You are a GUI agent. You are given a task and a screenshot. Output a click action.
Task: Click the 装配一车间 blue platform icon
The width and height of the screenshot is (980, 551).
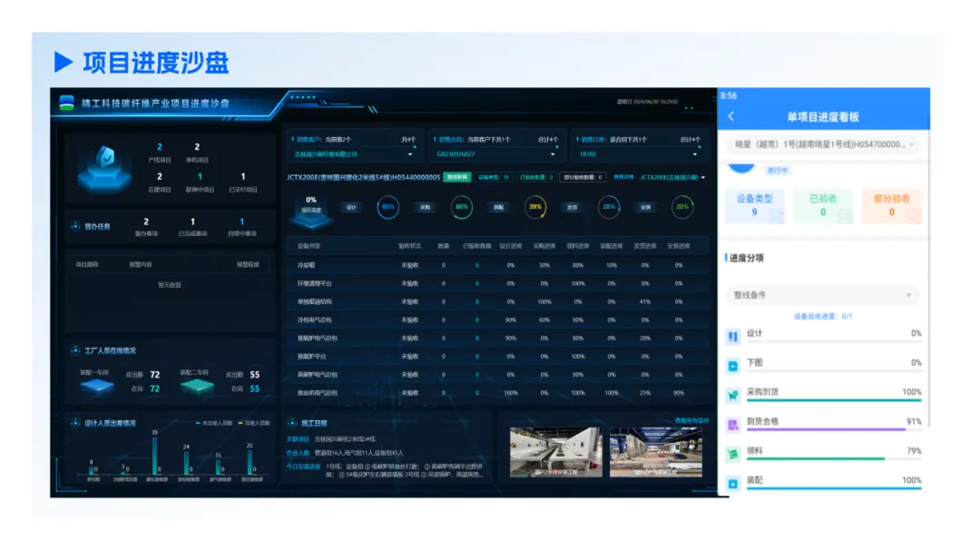(97, 386)
